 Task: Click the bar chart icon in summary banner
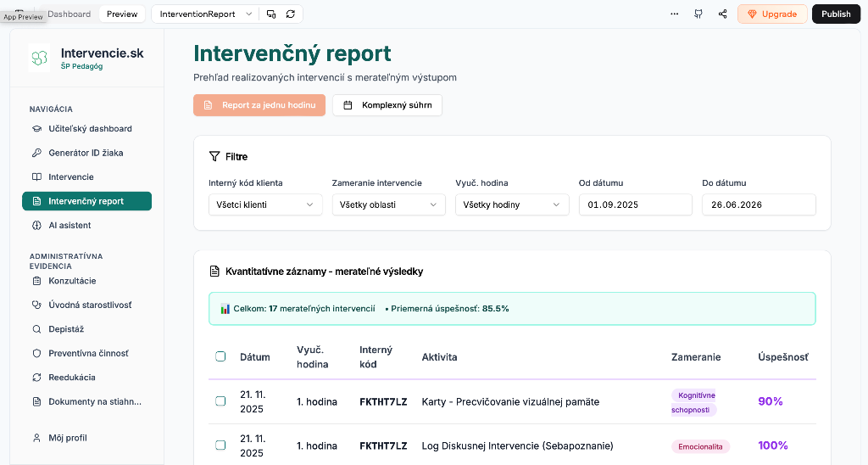(225, 309)
